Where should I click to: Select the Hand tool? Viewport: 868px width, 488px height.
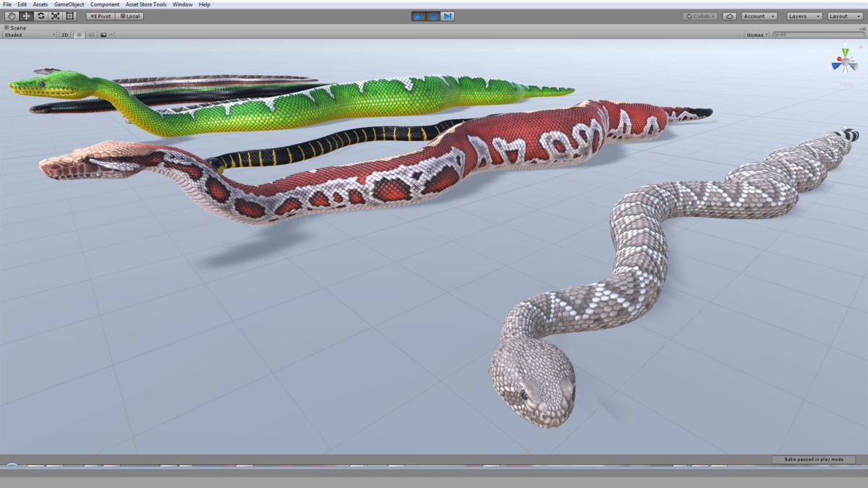[x=12, y=16]
